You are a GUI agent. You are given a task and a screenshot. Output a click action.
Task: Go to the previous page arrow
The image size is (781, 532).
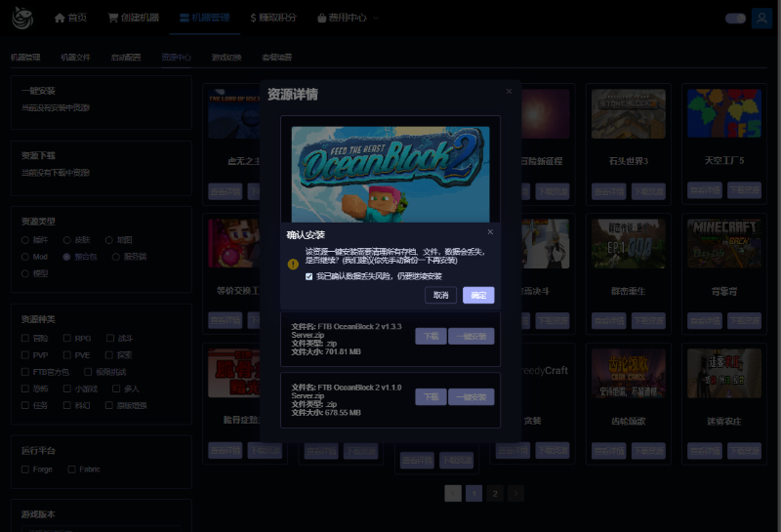pyautogui.click(x=453, y=494)
